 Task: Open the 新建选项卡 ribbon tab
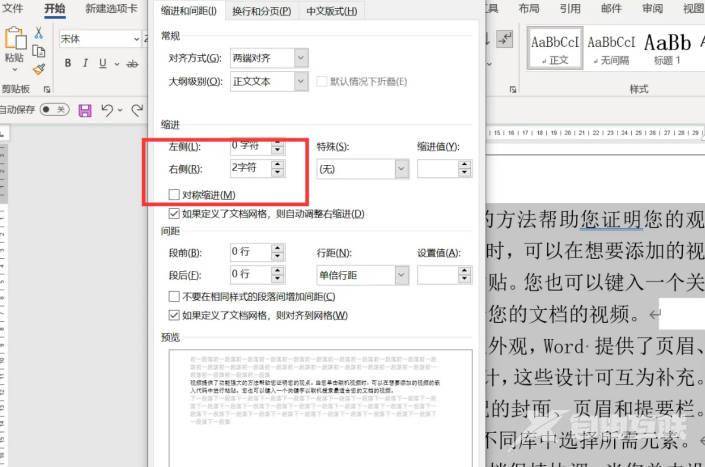[x=112, y=9]
